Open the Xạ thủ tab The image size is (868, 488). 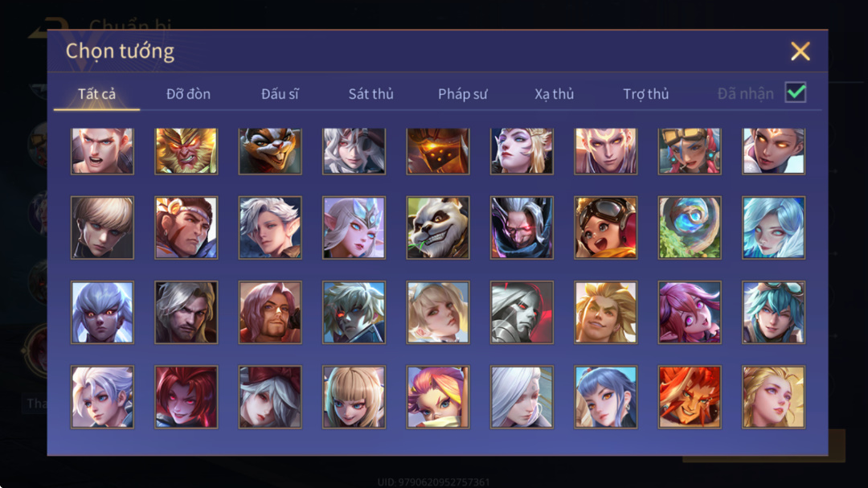(x=554, y=94)
